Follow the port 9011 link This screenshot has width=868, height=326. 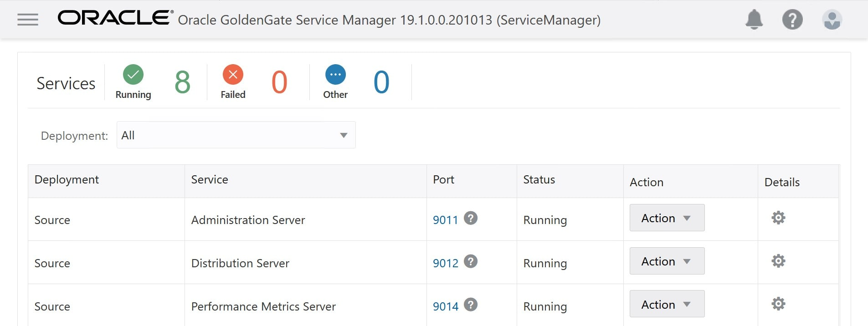[x=445, y=220]
